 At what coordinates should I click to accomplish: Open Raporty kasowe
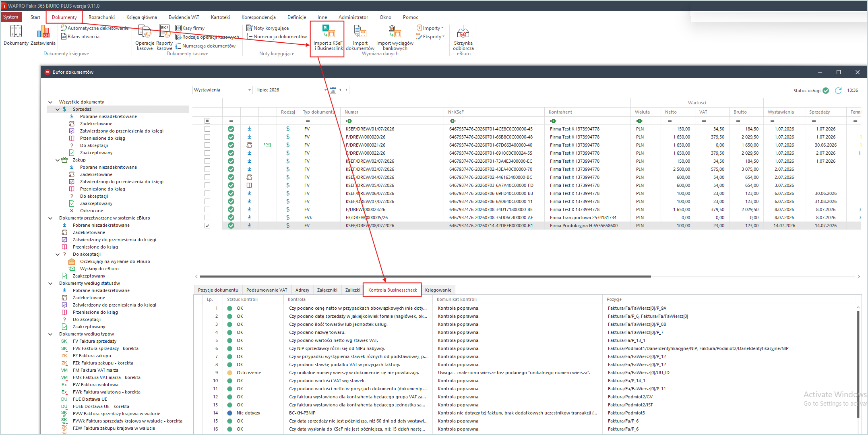[164, 37]
